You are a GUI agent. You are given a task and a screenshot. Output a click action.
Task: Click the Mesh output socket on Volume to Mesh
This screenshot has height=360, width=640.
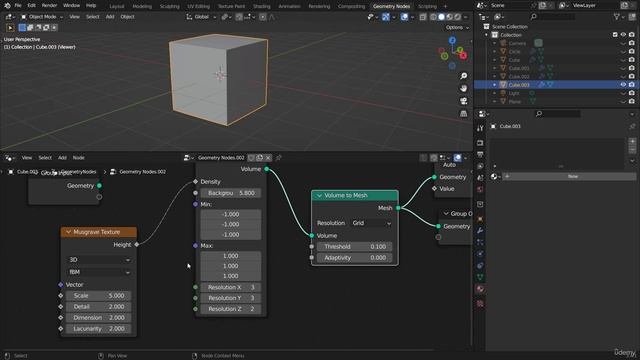pos(398,208)
